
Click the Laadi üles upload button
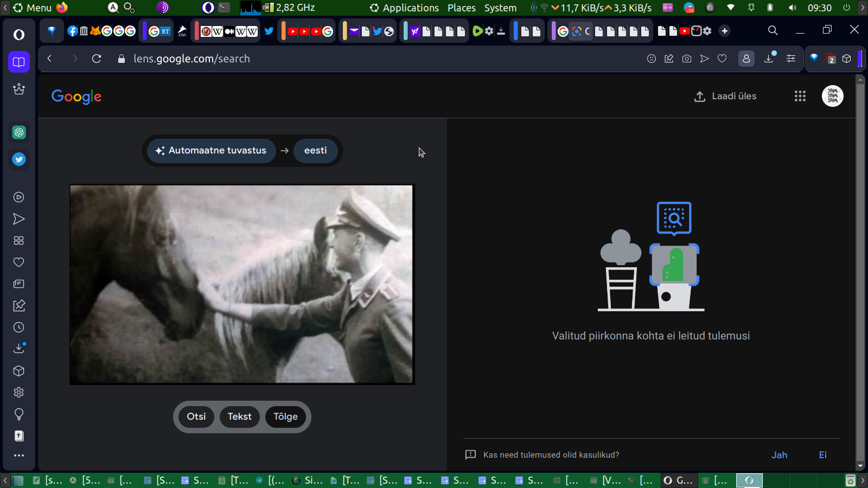[725, 96]
